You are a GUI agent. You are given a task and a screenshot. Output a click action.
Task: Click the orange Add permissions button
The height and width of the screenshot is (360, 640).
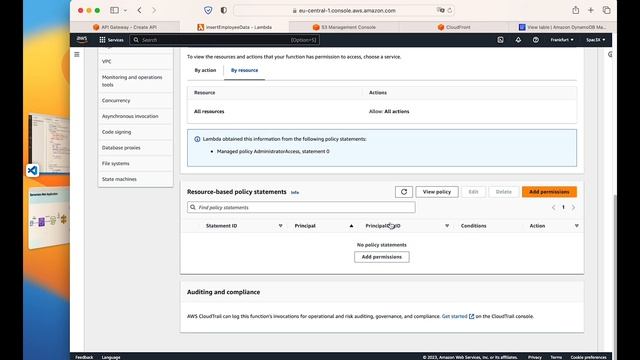tap(549, 192)
